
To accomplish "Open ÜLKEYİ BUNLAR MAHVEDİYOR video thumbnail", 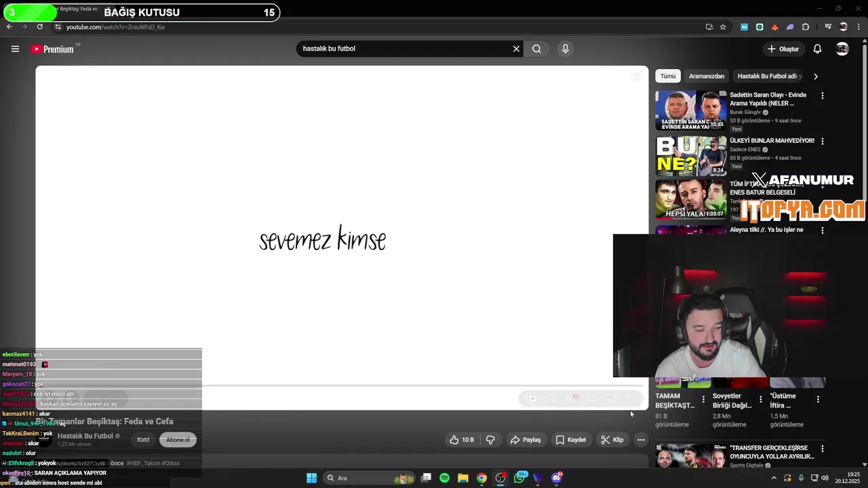I will (x=690, y=156).
